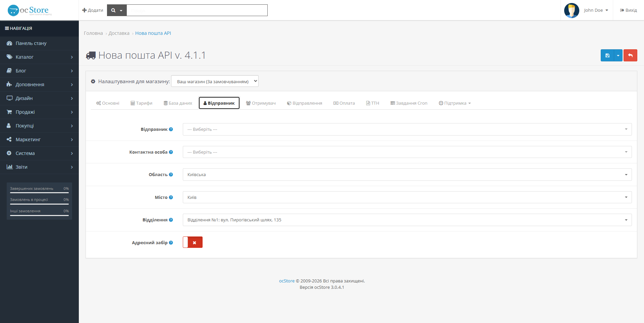Expand the Маркетинг sidebar menu
The image size is (644, 323).
(39, 140)
